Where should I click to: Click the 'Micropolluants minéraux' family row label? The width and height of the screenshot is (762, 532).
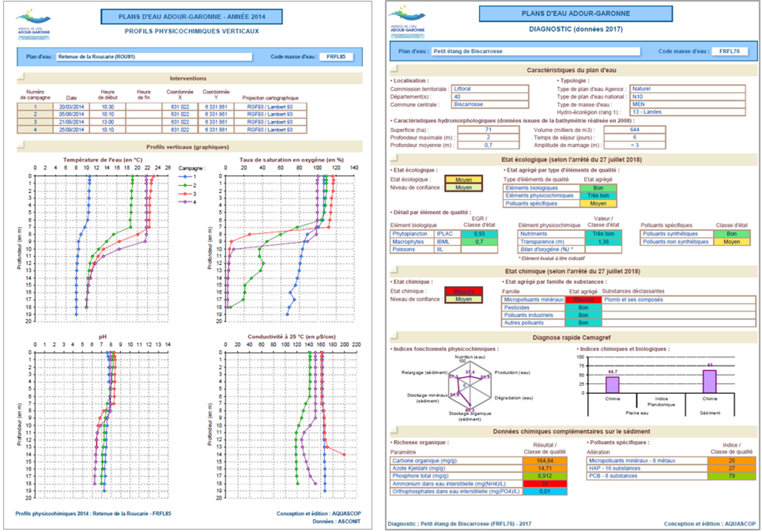[533, 299]
